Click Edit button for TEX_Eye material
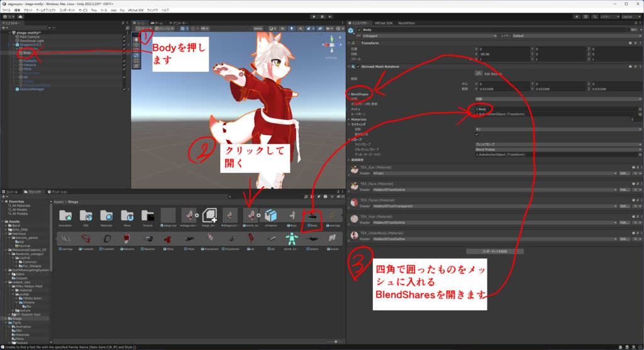 pyautogui.click(x=624, y=173)
